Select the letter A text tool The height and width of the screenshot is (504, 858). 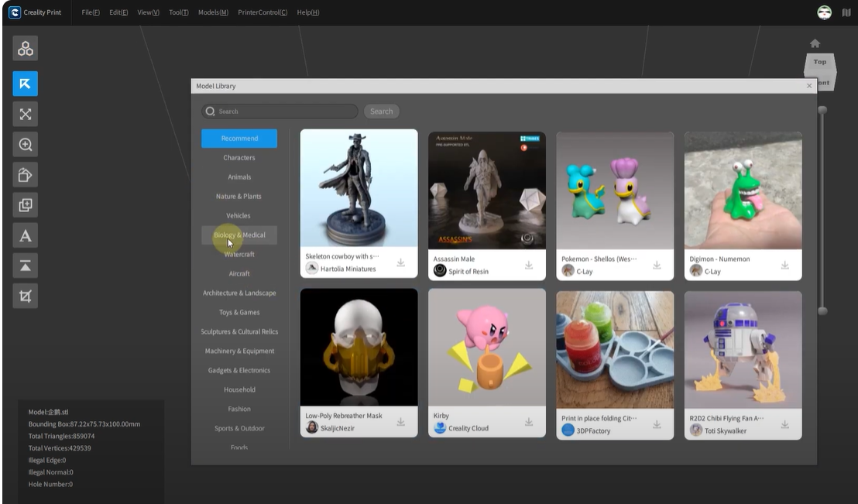(x=26, y=236)
